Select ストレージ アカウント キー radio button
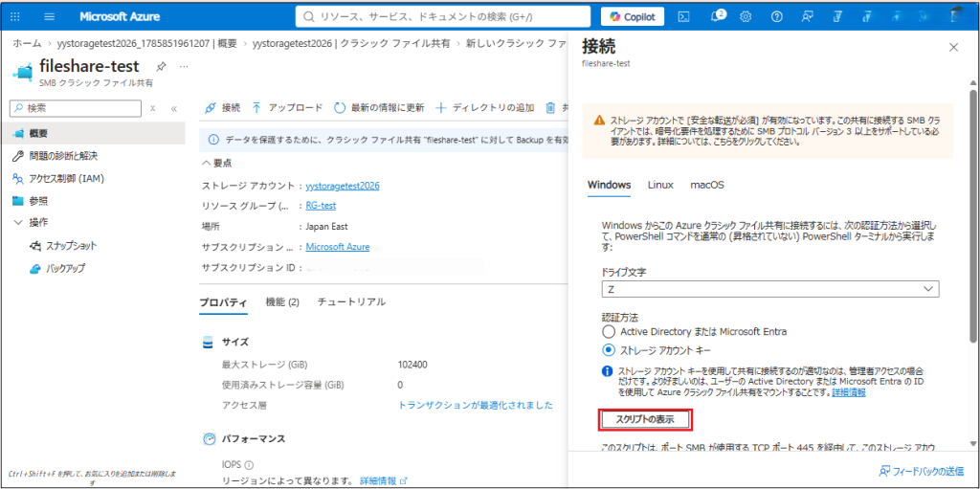 point(609,349)
